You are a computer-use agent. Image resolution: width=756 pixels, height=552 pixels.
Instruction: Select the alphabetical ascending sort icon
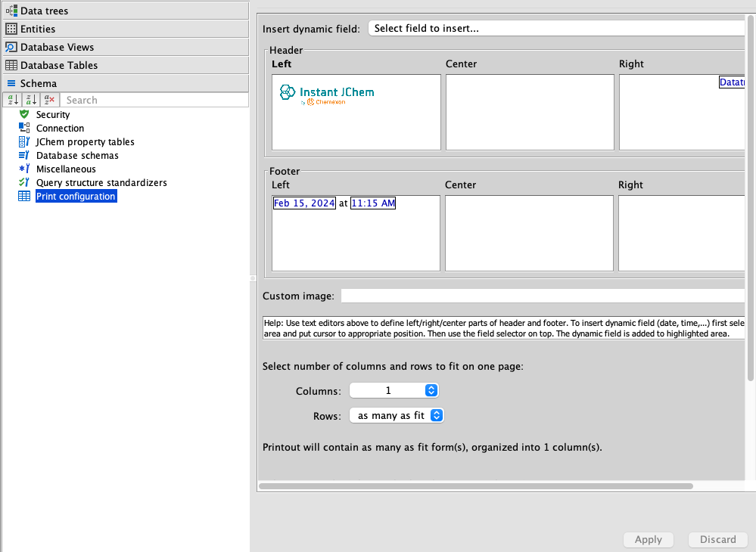[x=12, y=99]
